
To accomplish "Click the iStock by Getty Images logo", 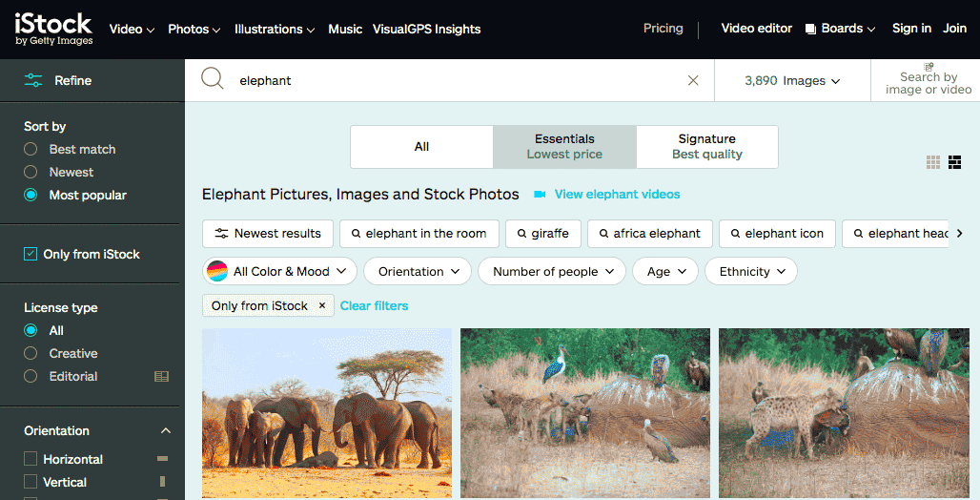I will point(53,29).
